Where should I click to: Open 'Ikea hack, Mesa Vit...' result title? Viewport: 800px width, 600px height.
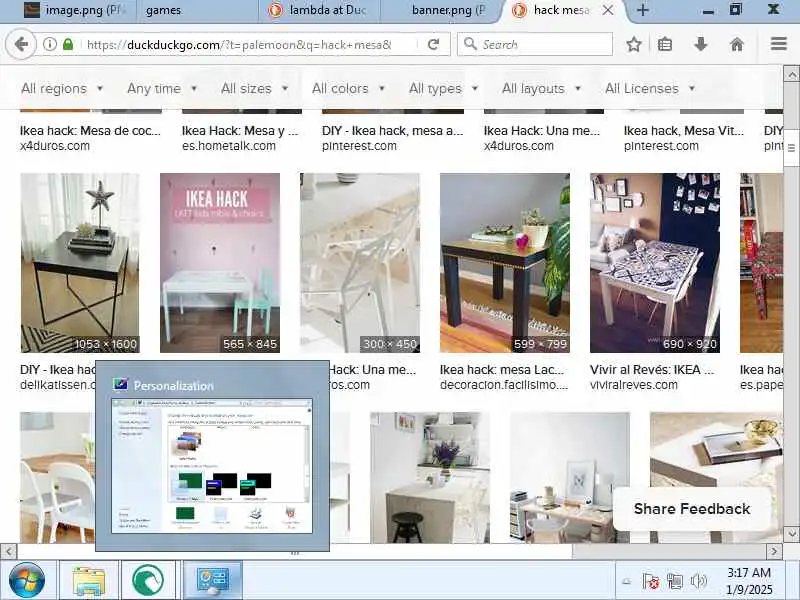684,131
